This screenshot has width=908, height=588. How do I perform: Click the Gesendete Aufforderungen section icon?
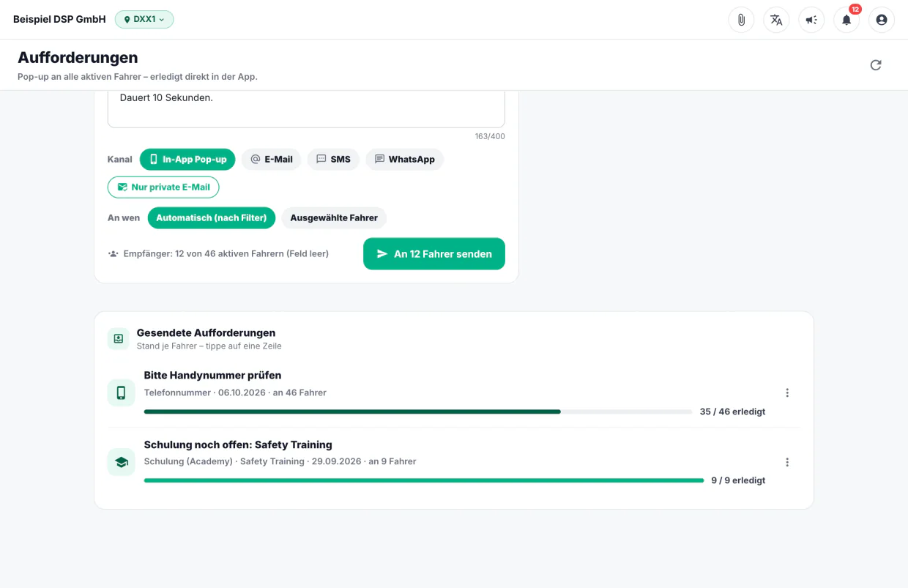[x=119, y=338]
